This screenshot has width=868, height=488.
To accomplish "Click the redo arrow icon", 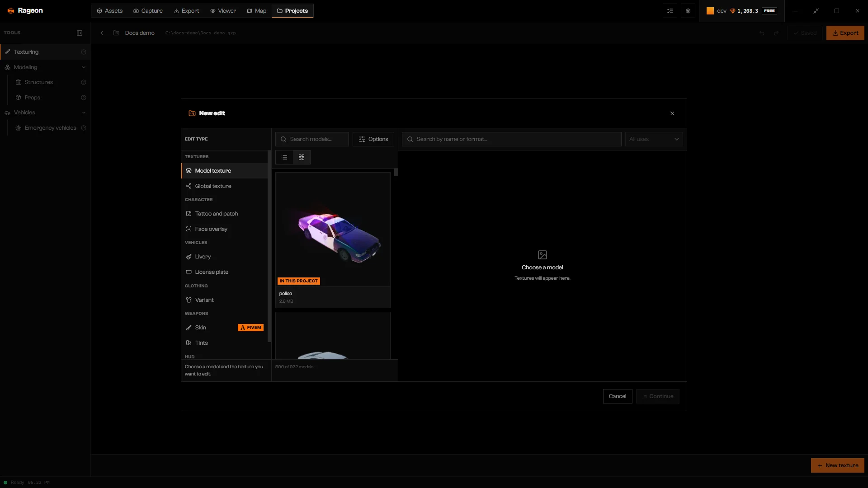I will tap(776, 33).
